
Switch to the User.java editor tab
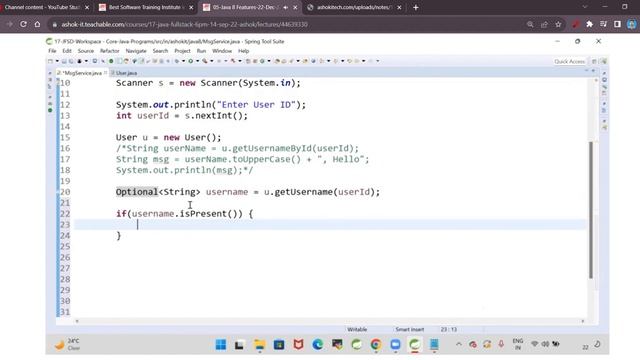(124, 73)
